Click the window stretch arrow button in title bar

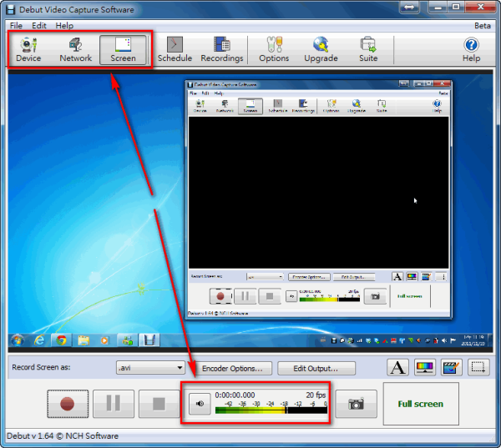coord(409,7)
